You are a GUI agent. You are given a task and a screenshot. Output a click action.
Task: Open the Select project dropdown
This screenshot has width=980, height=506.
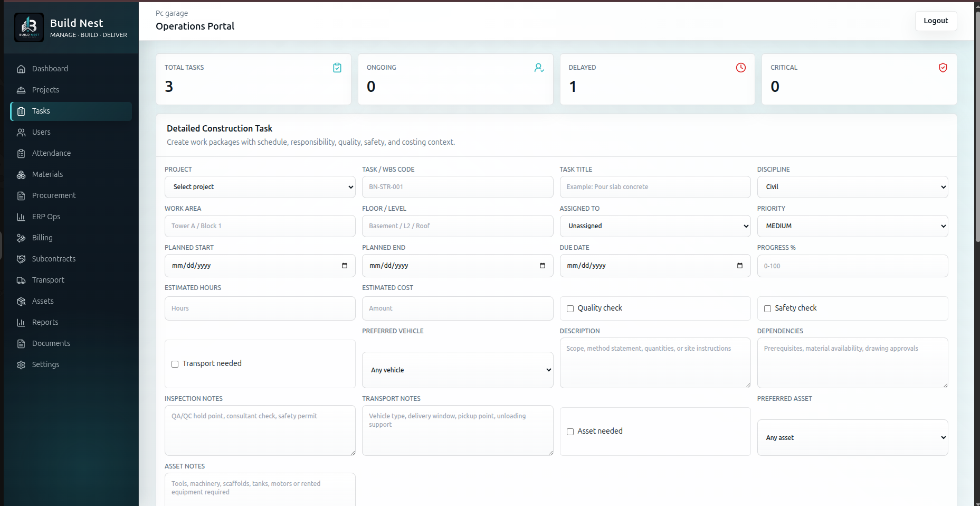point(260,187)
